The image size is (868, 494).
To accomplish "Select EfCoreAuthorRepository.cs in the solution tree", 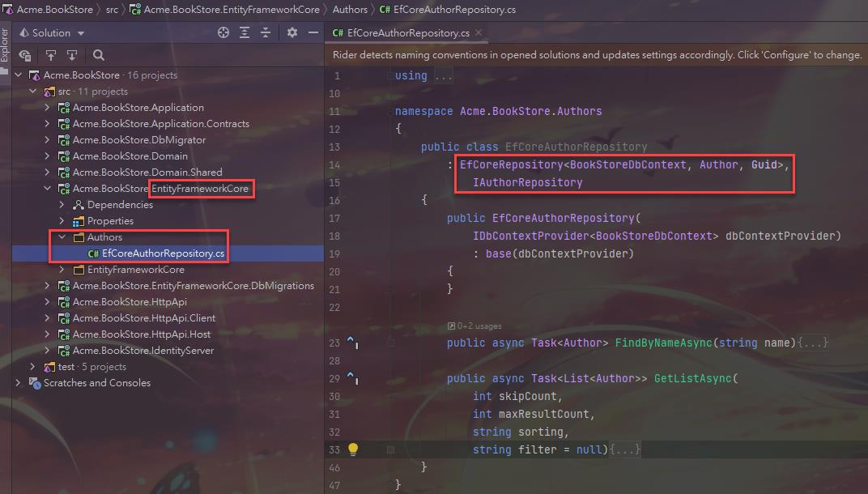I will [x=163, y=253].
